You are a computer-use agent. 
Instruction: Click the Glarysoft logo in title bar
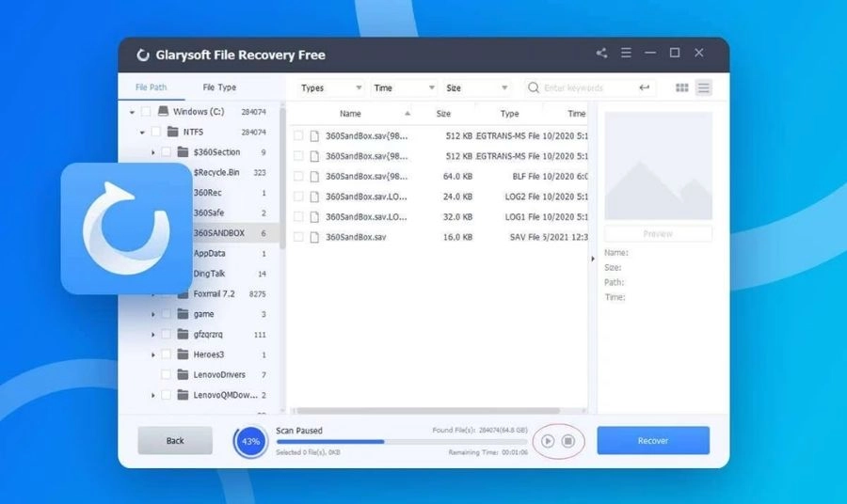point(143,55)
